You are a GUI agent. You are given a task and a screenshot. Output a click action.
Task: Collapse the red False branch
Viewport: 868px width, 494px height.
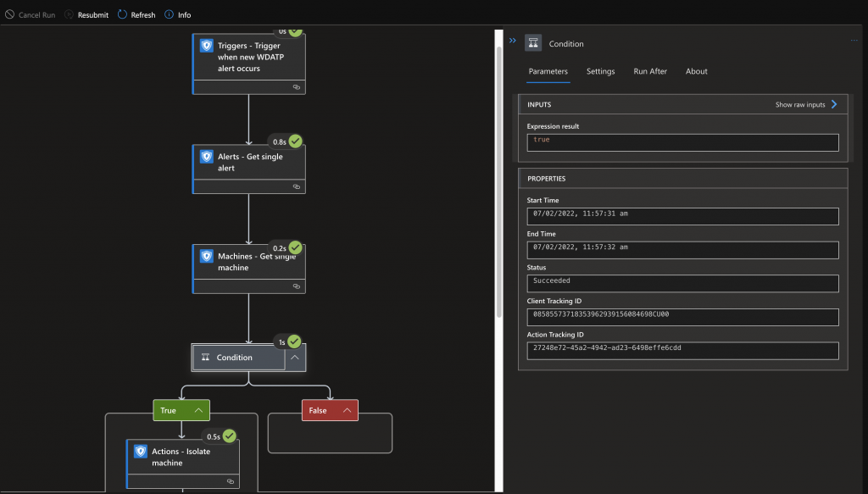click(x=347, y=410)
